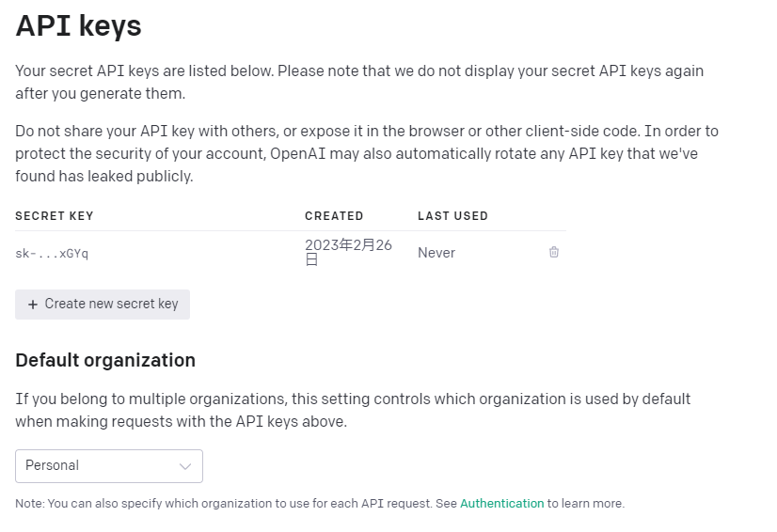Open the Personal organization dropdown
This screenshot has height=532, width=777.
point(109,466)
